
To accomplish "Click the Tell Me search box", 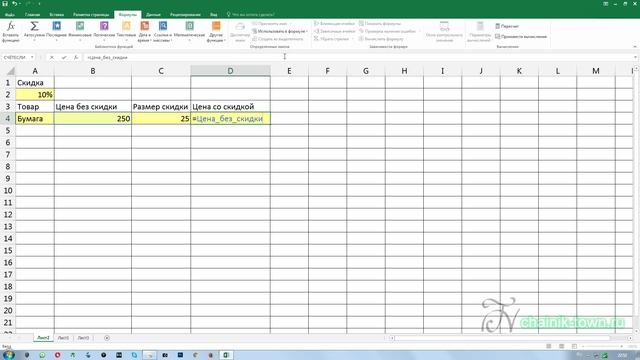I will pyautogui.click(x=251, y=15).
